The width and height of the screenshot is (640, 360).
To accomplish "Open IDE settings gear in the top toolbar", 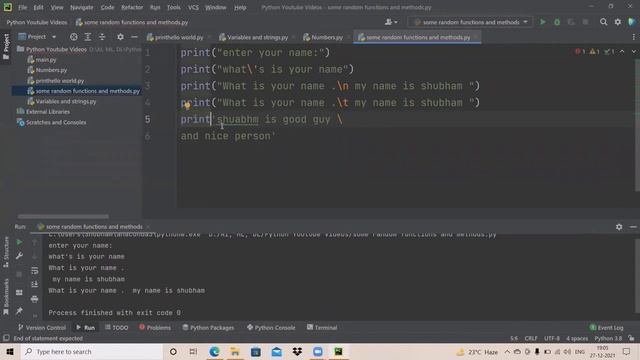I will pos(618,22).
